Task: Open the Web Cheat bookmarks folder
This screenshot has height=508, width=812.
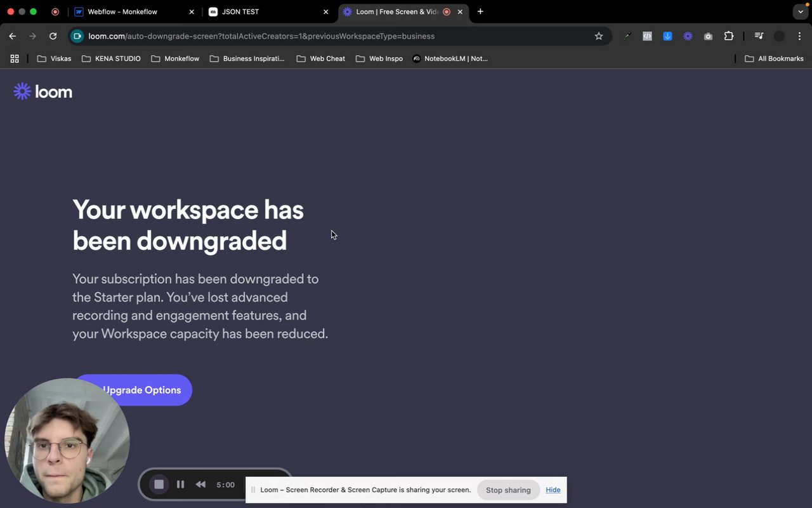Action: [321, 58]
